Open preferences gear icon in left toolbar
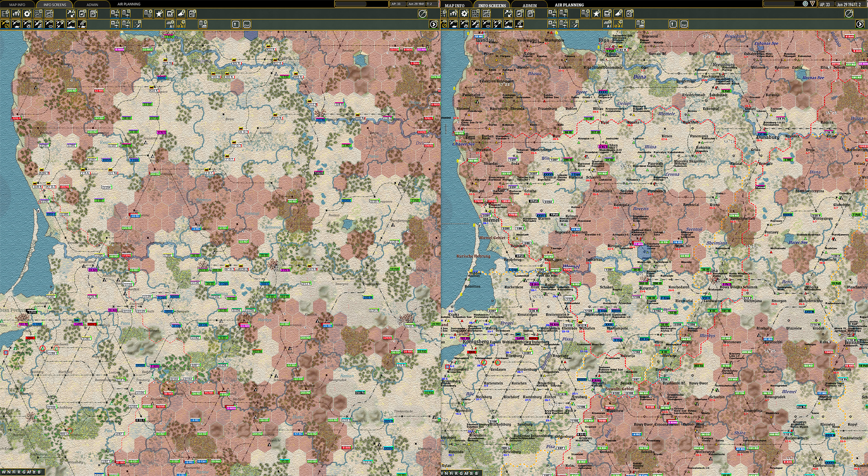The image size is (868, 476). 27,14
